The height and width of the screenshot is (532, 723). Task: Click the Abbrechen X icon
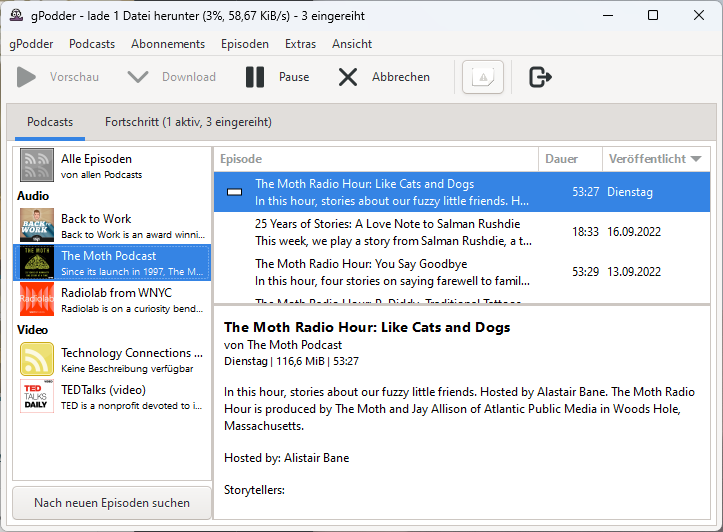point(348,77)
